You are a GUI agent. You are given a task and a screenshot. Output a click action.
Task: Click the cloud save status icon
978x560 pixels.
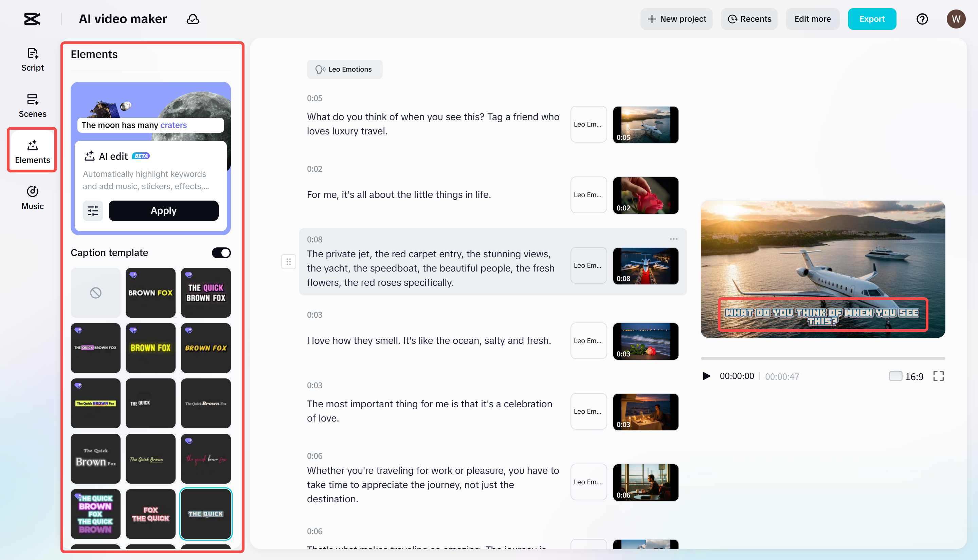tap(193, 19)
